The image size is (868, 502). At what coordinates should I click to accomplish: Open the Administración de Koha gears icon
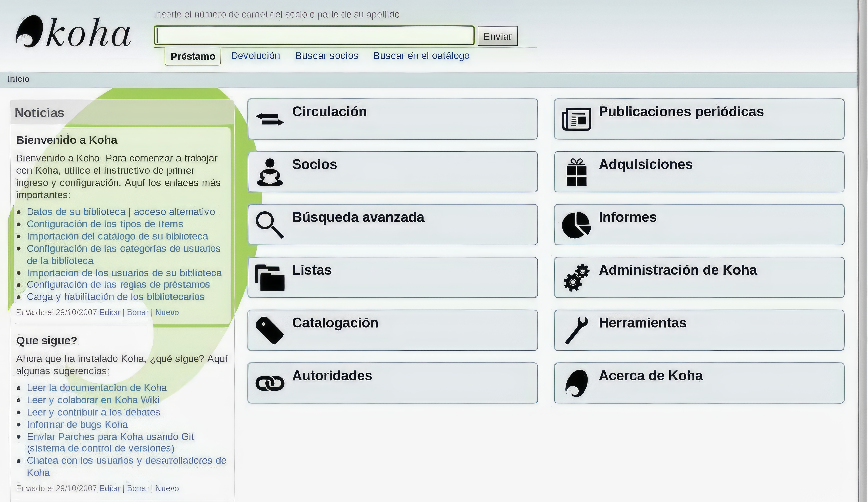pos(576,278)
